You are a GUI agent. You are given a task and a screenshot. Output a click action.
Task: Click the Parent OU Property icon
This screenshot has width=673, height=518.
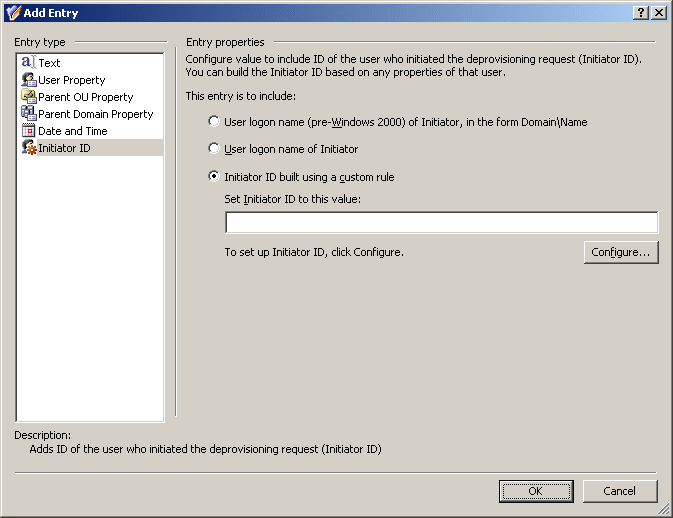tap(29, 97)
